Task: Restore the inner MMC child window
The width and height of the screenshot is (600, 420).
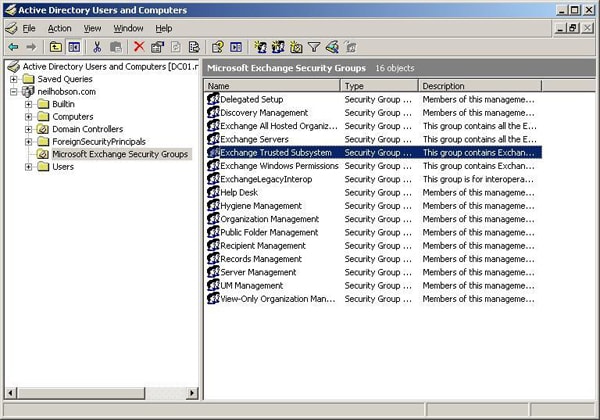Action: click(573, 28)
